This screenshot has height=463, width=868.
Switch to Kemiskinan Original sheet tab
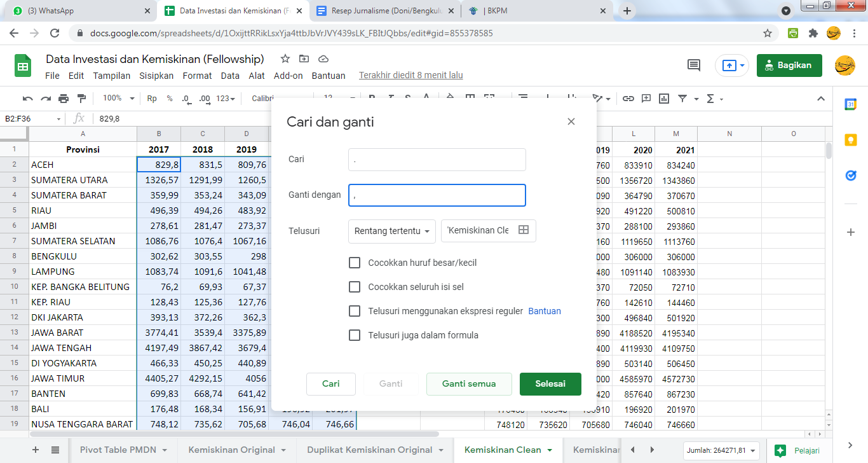pos(231,450)
